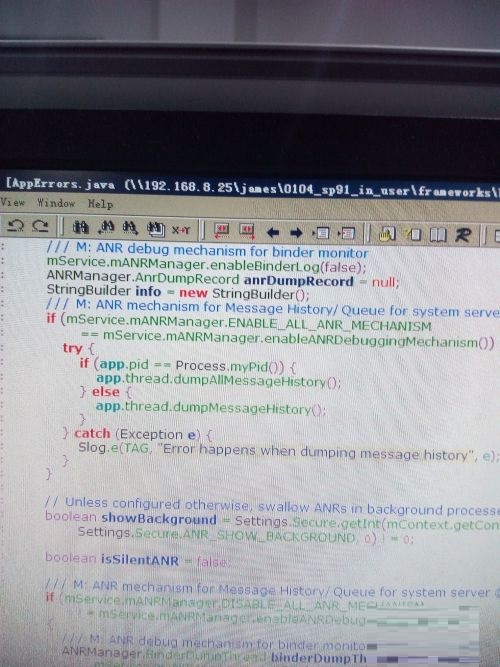Click the 'isSilentANR' variable
Viewport: 500px width, 667px height.
pos(140,560)
